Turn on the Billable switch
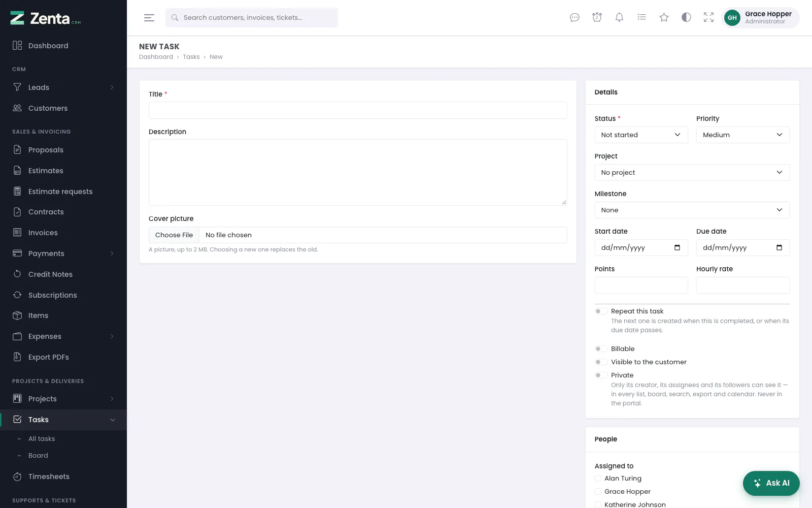Screen dimensions: 812x508 click(601, 349)
